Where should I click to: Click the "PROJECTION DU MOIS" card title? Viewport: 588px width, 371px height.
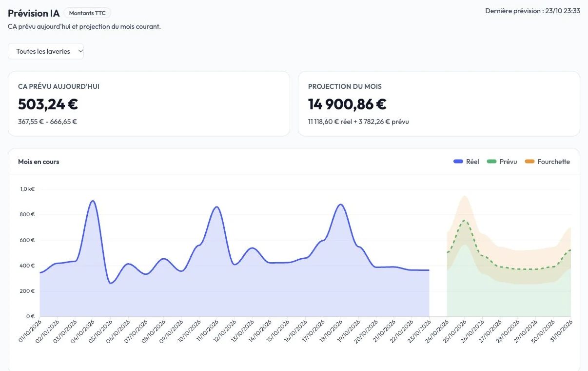pyautogui.click(x=345, y=86)
